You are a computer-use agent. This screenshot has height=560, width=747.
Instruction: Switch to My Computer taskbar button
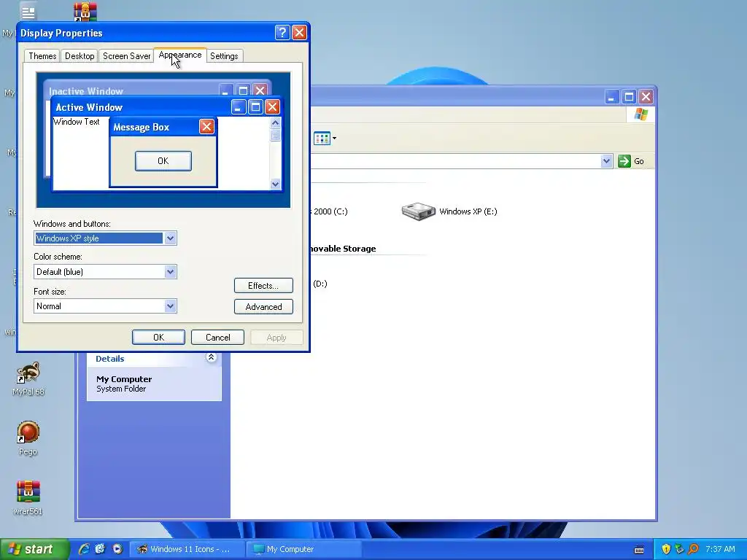[303, 549]
